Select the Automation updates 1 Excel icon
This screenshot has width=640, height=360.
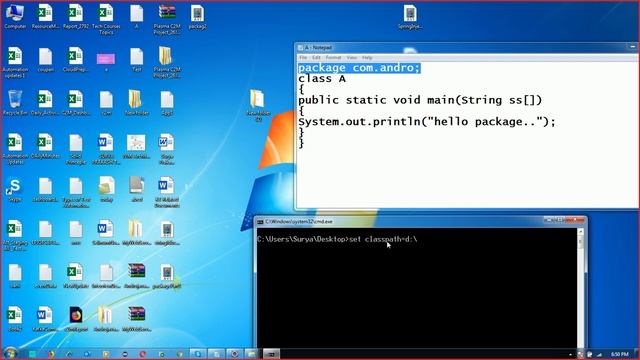point(15,62)
